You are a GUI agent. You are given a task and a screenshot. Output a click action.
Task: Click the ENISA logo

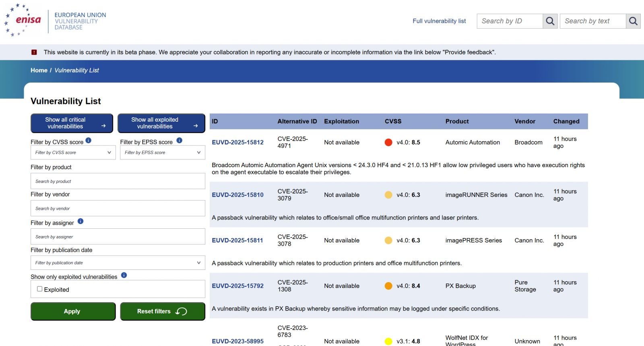23,20
